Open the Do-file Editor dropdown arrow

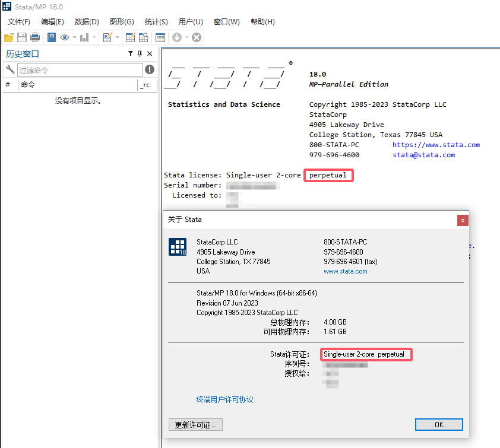(116, 37)
